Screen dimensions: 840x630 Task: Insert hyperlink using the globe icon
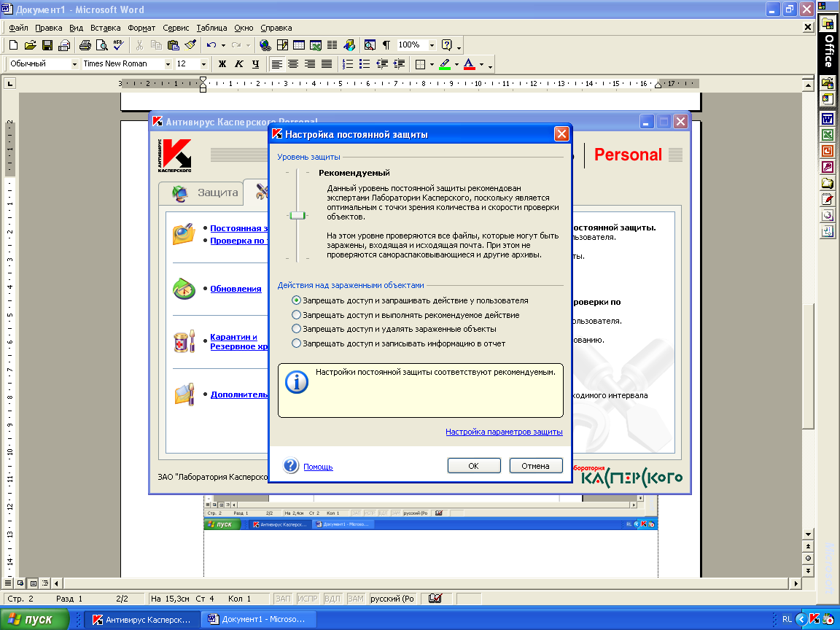(x=265, y=45)
